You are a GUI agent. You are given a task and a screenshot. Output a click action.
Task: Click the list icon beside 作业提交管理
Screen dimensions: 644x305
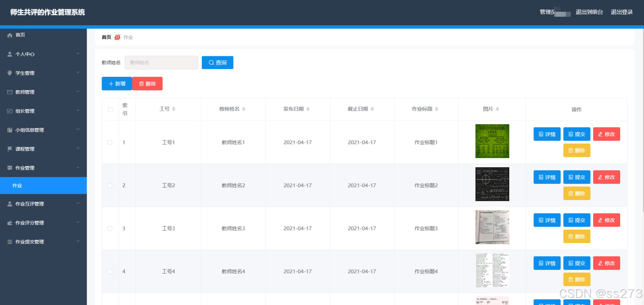click(10, 242)
